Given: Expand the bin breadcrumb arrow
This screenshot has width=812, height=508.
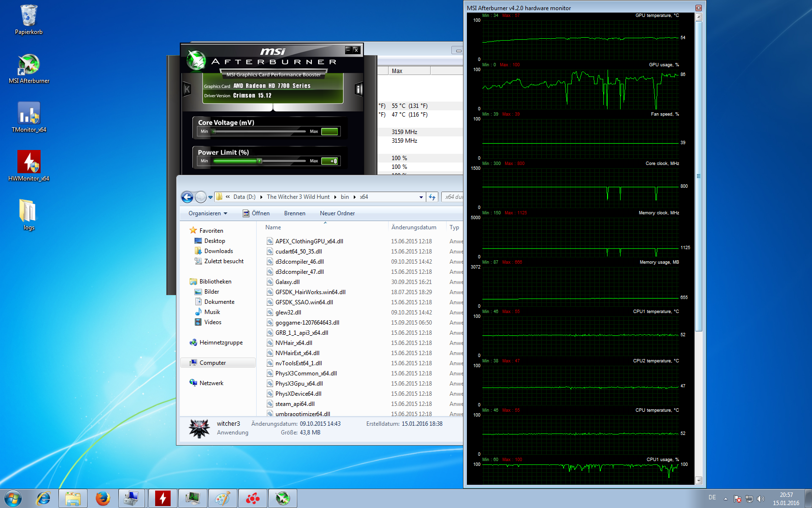Looking at the screenshot, I should coord(354,197).
